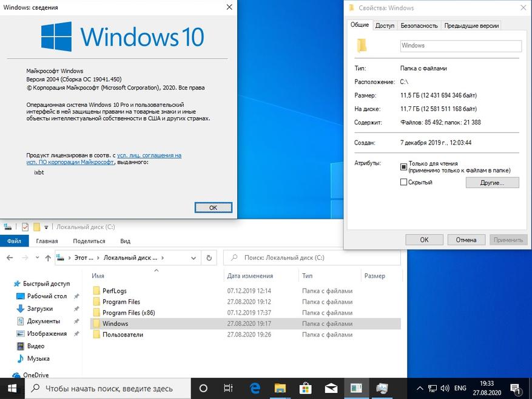
Task: Click the volume tray icon
Action: tap(445, 388)
